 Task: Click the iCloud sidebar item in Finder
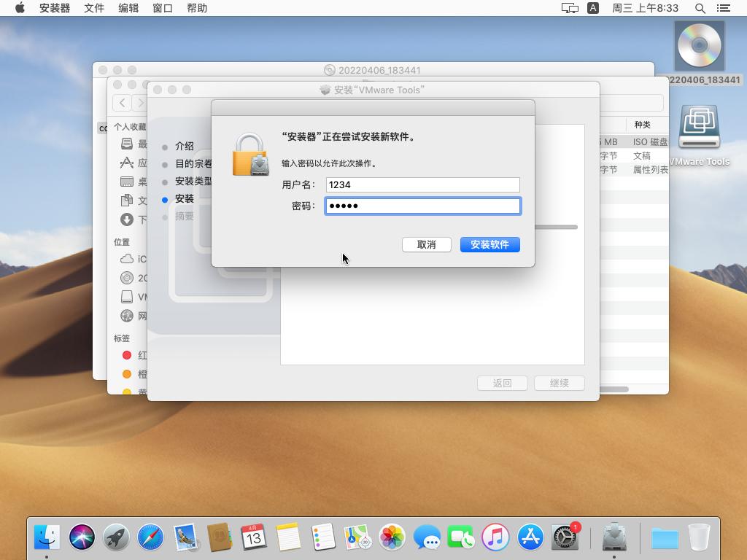click(x=134, y=259)
